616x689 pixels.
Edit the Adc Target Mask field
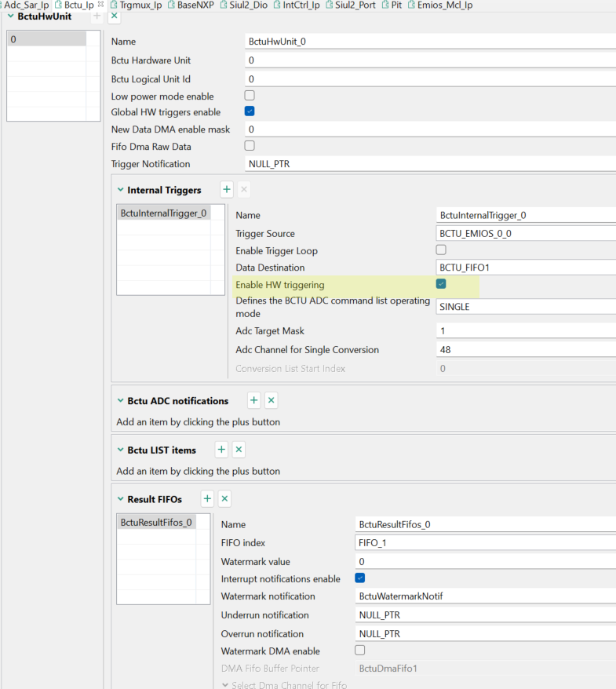526,331
